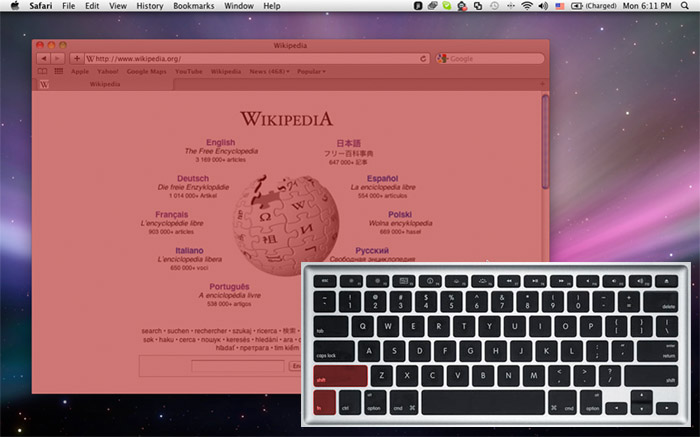This screenshot has width=700, height=437.
Task: Tap the Dashboard key on keyboard viewer
Action: tap(430, 281)
